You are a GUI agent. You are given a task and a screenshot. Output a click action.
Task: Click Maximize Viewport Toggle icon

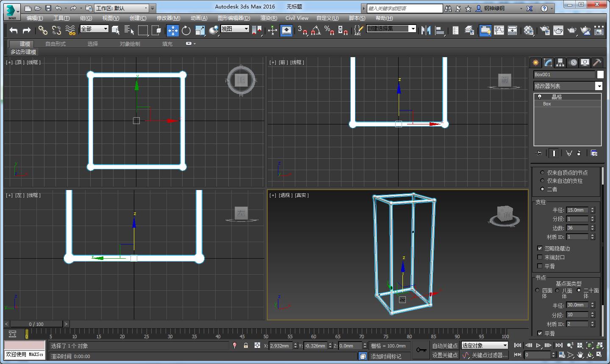coord(599,355)
